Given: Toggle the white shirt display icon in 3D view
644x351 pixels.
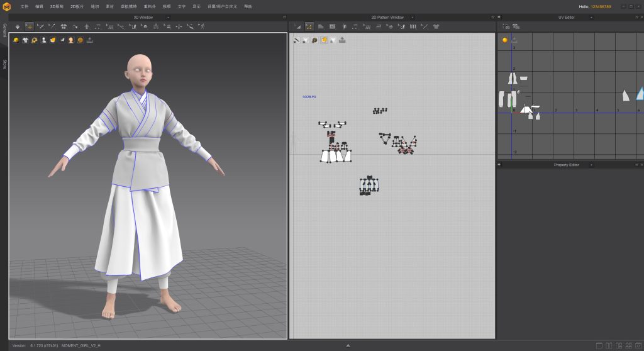Looking at the screenshot, I should [x=25, y=40].
